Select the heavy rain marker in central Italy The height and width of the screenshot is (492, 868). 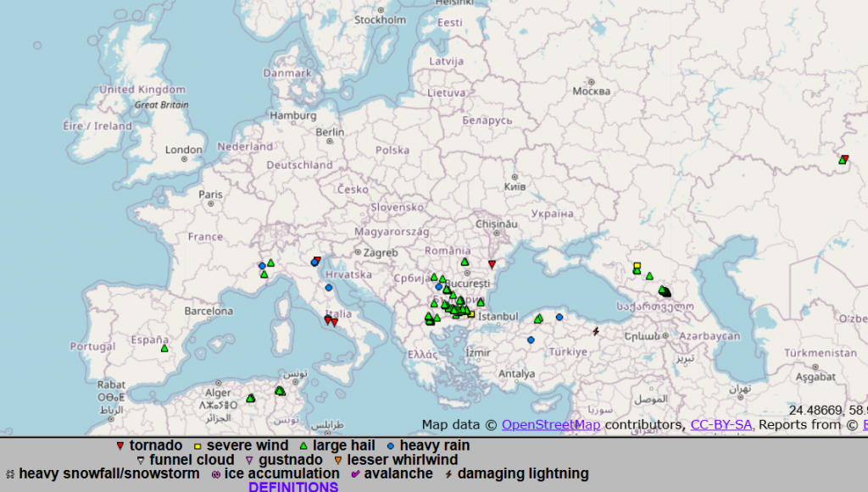pyautogui.click(x=329, y=288)
